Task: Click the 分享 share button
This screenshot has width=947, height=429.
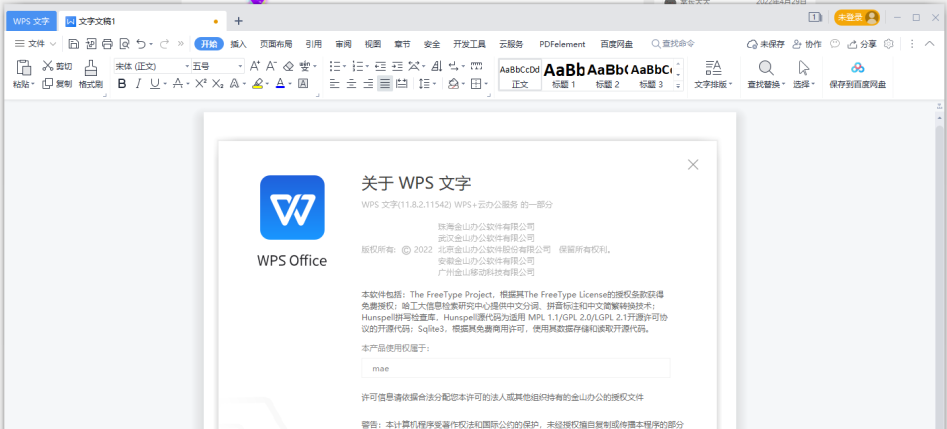Action: click(862, 44)
